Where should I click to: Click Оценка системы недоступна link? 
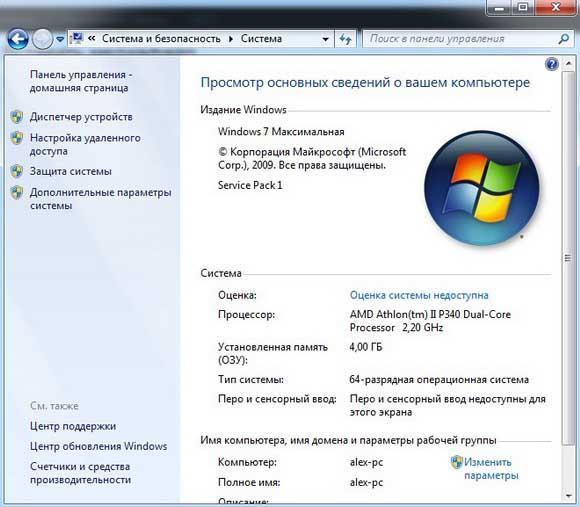[419, 295]
